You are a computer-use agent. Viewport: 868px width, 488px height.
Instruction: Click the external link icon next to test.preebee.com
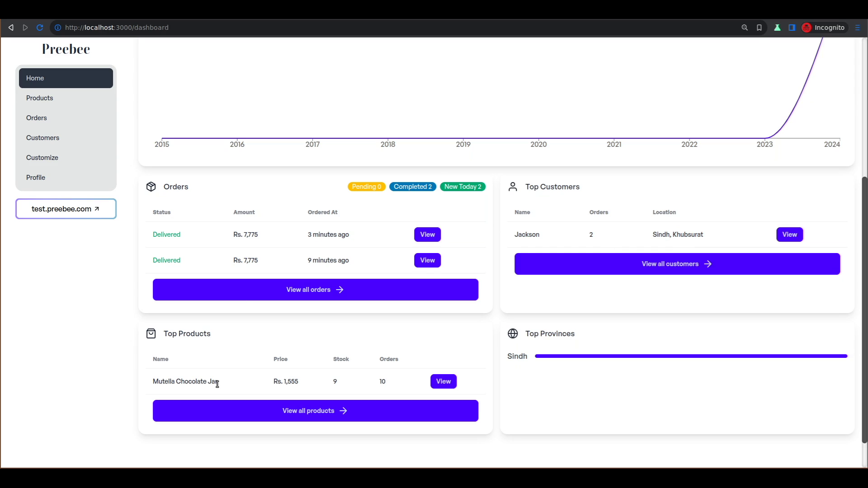[x=97, y=209]
